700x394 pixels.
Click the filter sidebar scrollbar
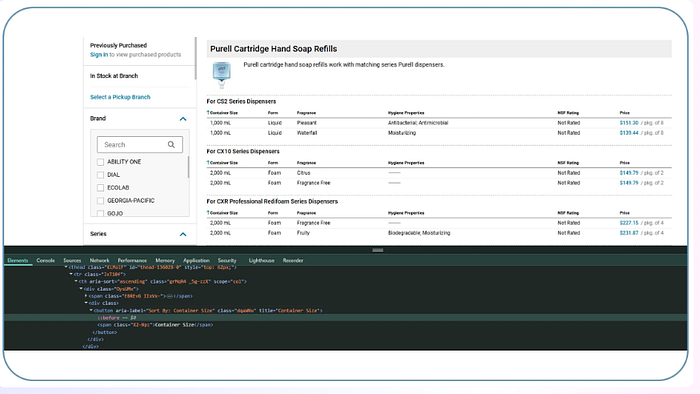[196, 58]
